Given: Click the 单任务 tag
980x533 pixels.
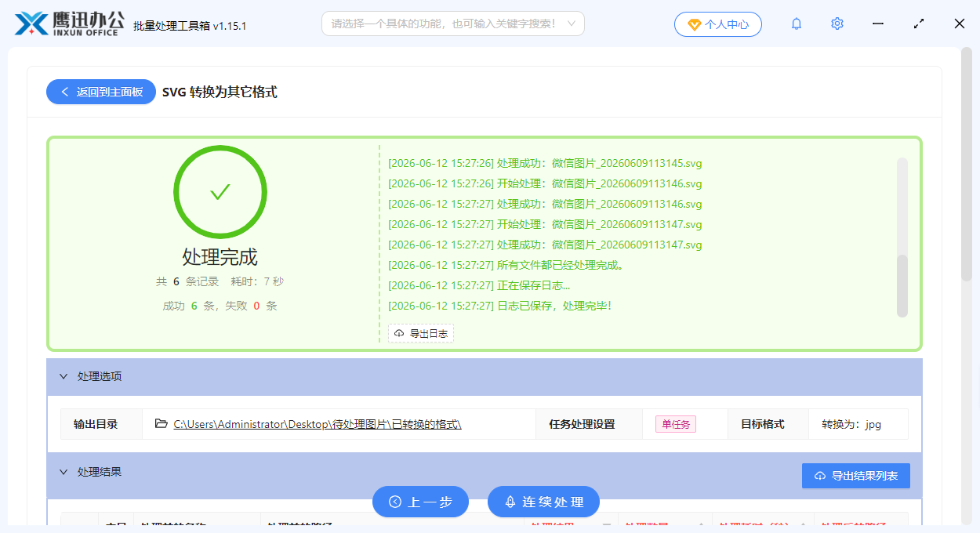Looking at the screenshot, I should 676,424.
